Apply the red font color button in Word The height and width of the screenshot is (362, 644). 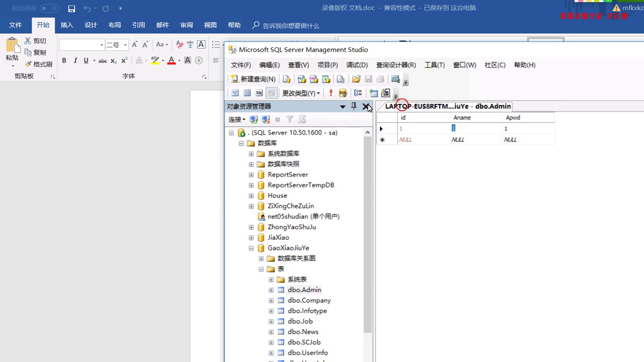point(171,60)
